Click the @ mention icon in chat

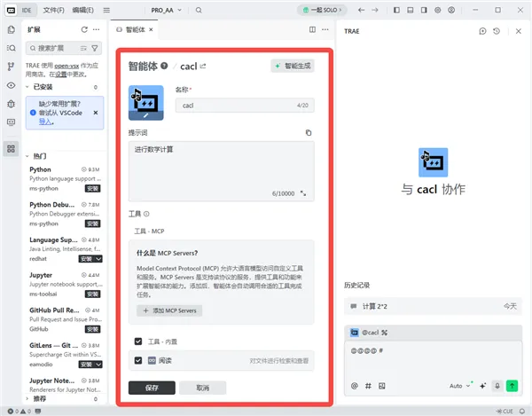(x=354, y=386)
